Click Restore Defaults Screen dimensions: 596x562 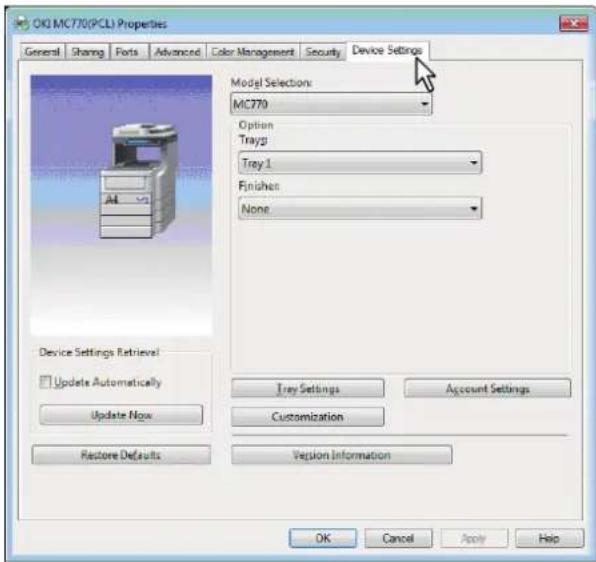pos(121,455)
